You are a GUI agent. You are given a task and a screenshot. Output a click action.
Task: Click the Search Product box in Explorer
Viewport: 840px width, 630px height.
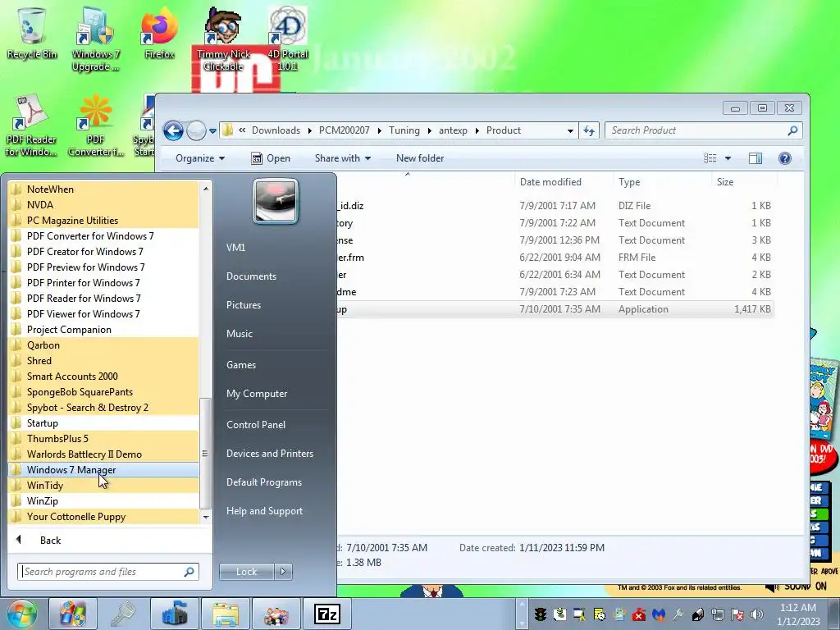coord(703,130)
